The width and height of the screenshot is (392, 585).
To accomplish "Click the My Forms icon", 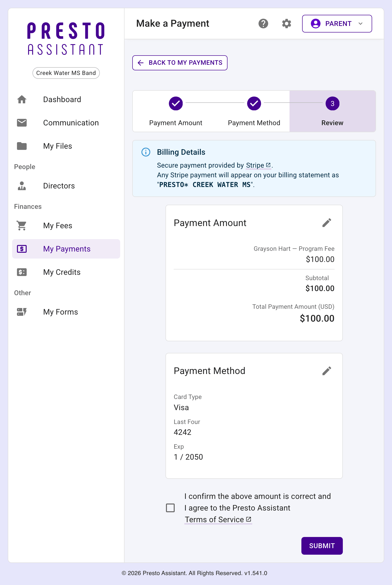I will coord(22,312).
